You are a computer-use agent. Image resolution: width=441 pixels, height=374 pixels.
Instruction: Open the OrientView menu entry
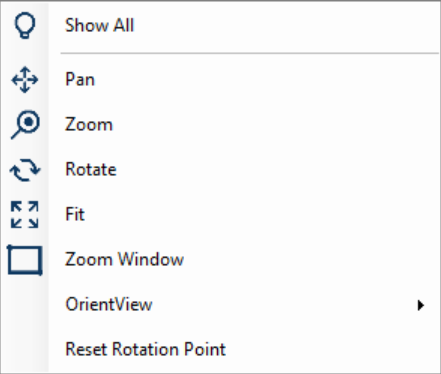[220, 304]
